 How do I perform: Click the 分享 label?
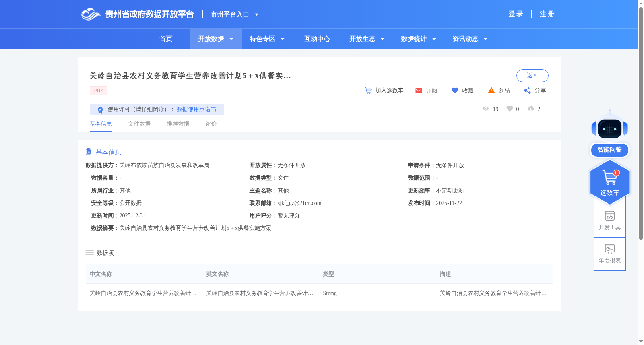(x=540, y=91)
